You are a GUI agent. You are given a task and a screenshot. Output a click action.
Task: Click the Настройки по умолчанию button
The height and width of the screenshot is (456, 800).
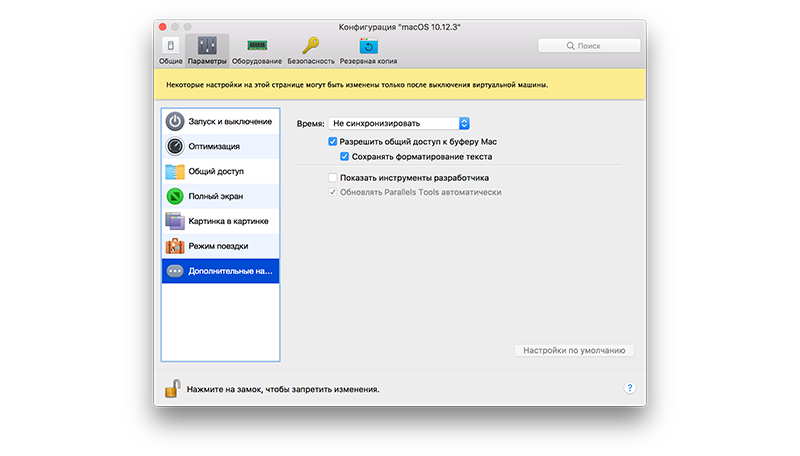click(x=574, y=351)
